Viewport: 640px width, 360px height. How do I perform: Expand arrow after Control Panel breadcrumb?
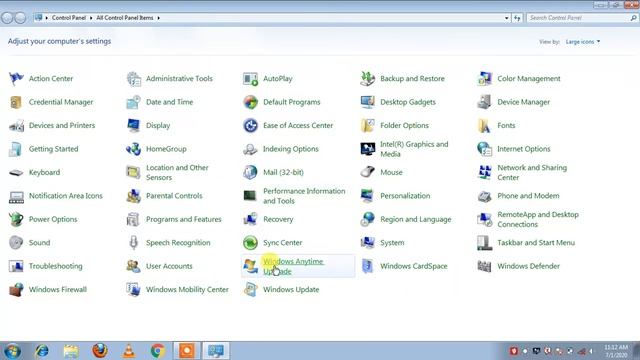91,18
